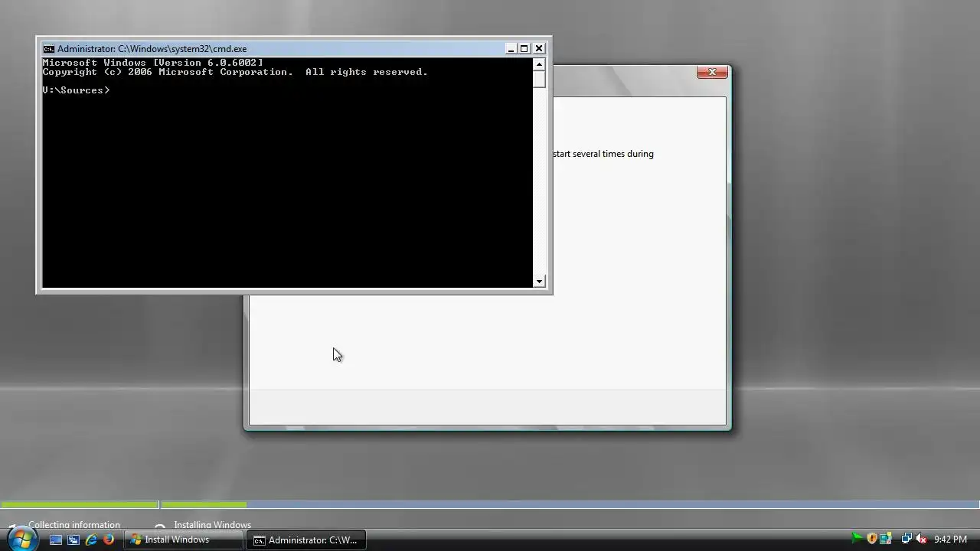Maximize the command prompt window
This screenshot has height=551, width=980.
pyautogui.click(x=524, y=48)
